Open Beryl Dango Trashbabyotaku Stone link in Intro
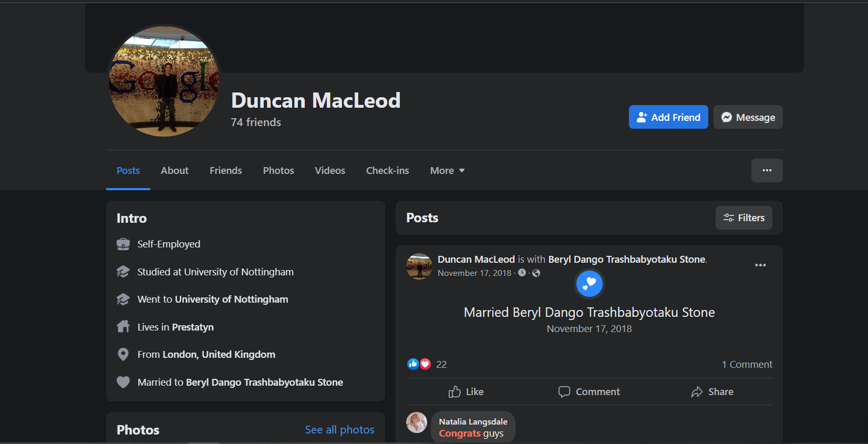 tap(264, 382)
